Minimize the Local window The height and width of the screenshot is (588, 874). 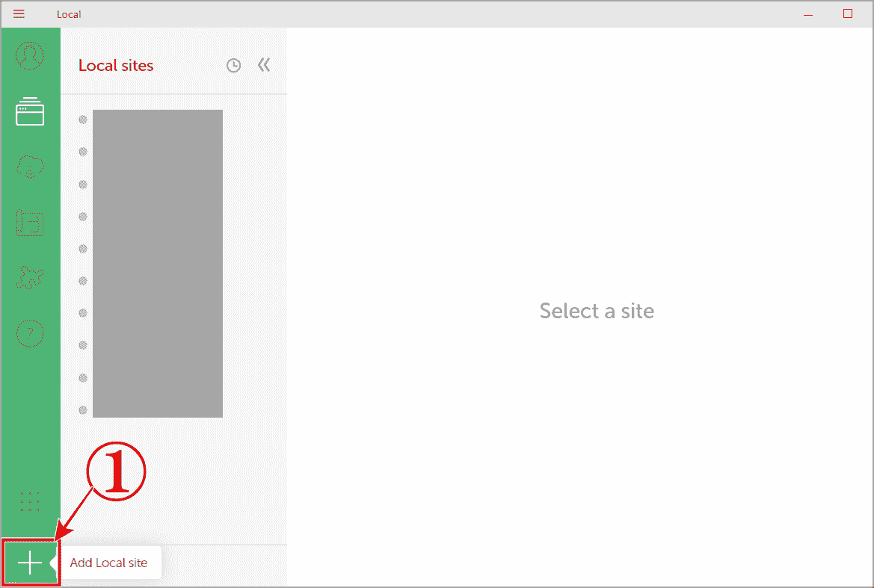pos(808,14)
